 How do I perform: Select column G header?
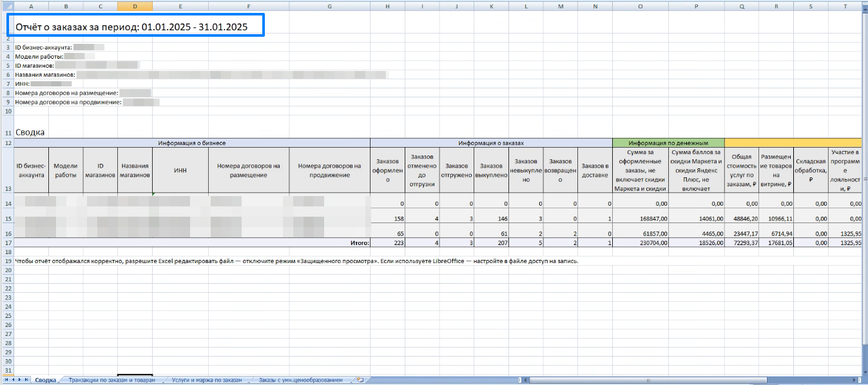pyautogui.click(x=329, y=5)
